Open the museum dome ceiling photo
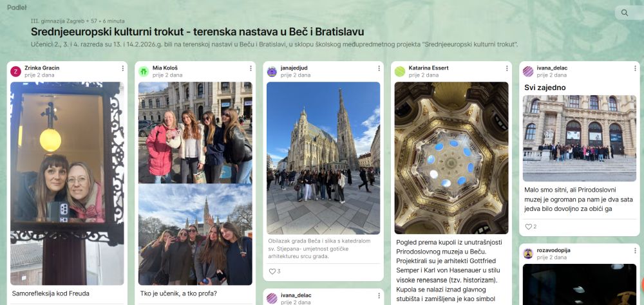644x305 pixels. [x=451, y=158]
